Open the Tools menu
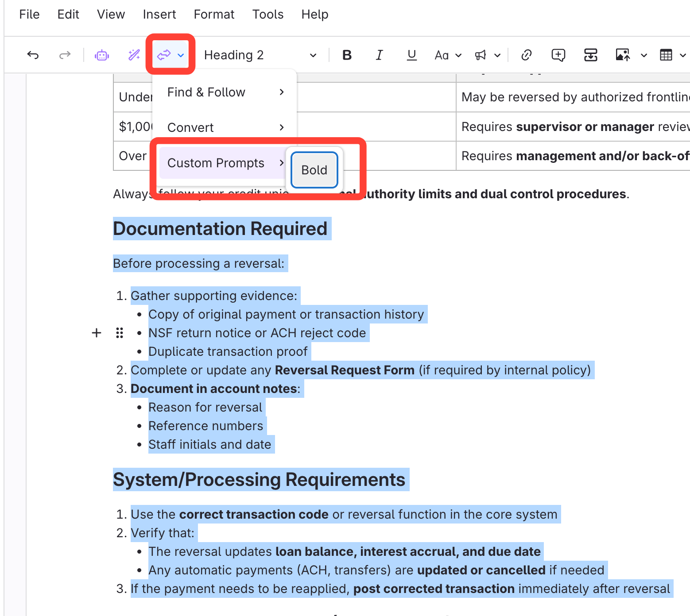 [268, 15]
